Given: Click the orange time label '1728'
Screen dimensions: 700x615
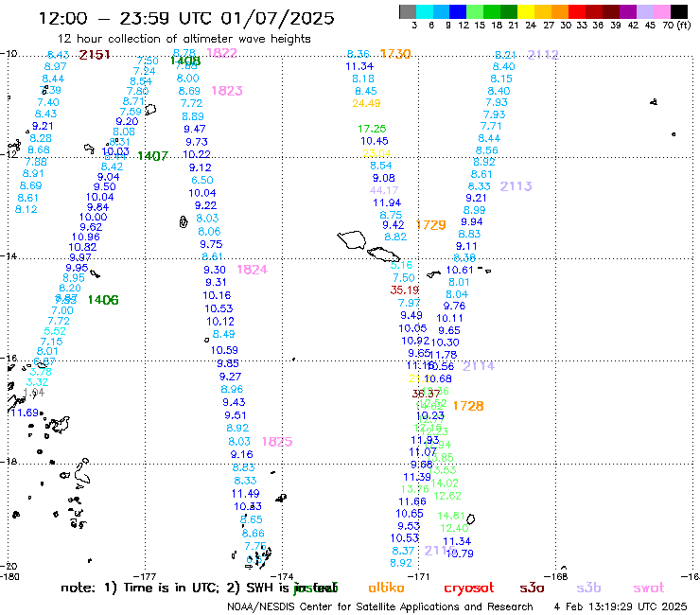Looking at the screenshot, I should tap(468, 406).
